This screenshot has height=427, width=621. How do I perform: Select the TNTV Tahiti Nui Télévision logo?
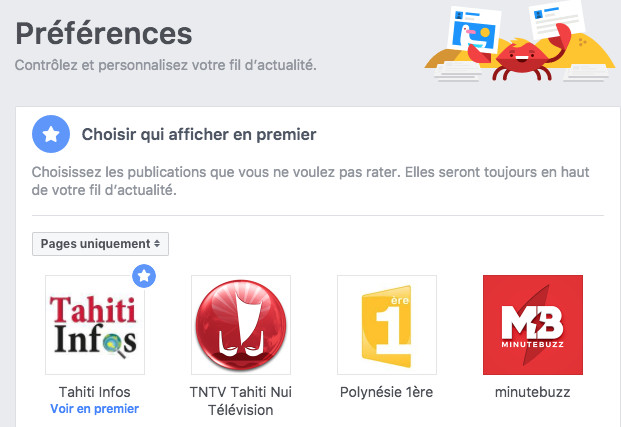pos(240,325)
